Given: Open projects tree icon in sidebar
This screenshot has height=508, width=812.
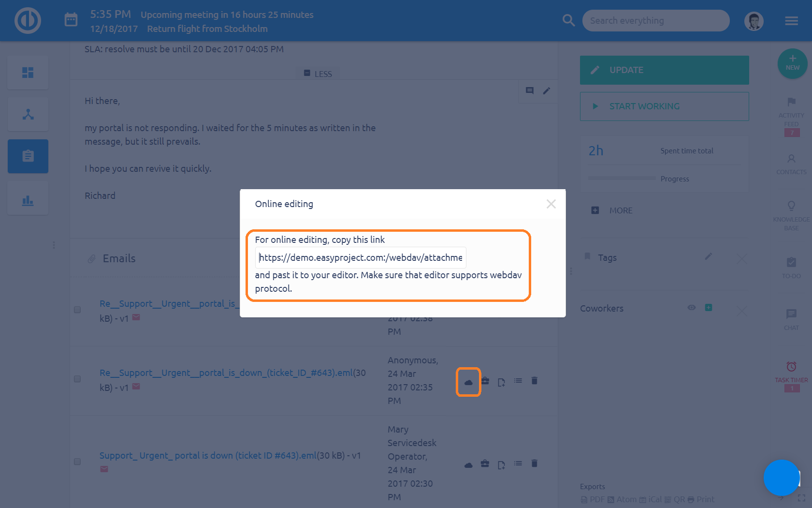Looking at the screenshot, I should [28, 114].
